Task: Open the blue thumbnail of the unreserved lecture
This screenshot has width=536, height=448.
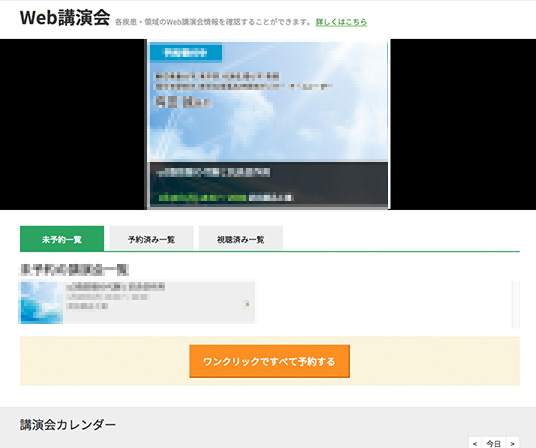Action: click(x=42, y=302)
